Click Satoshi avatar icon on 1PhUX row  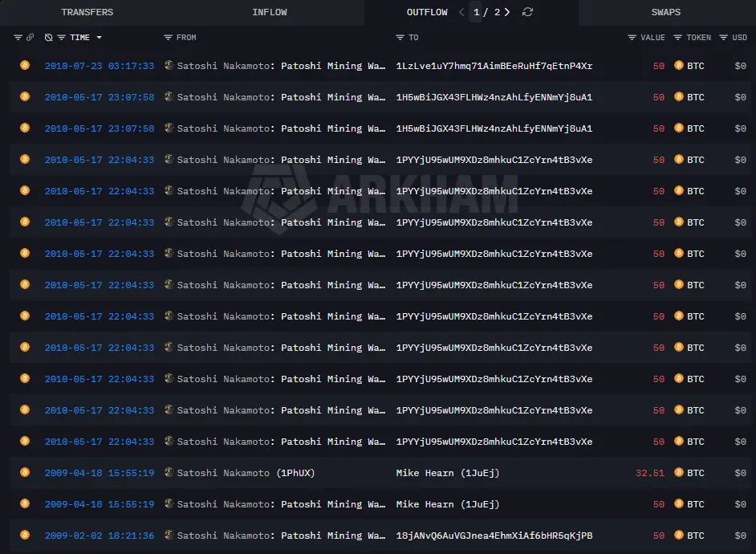[169, 471]
